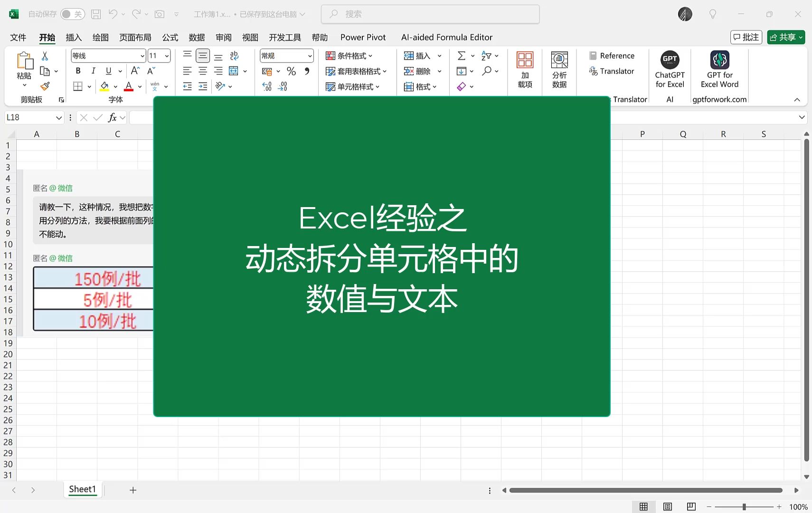Click the 搜索 search box

point(430,14)
